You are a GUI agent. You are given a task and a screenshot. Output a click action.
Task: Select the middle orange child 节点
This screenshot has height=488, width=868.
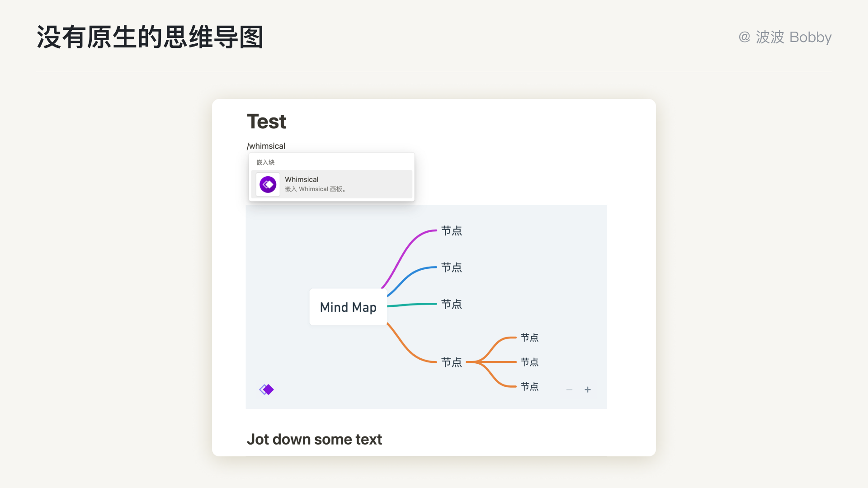[529, 362]
